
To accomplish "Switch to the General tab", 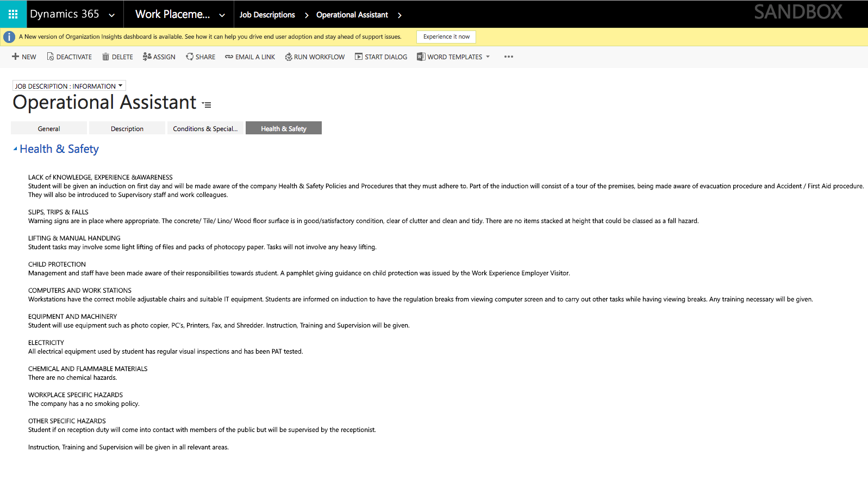I will 49,128.
